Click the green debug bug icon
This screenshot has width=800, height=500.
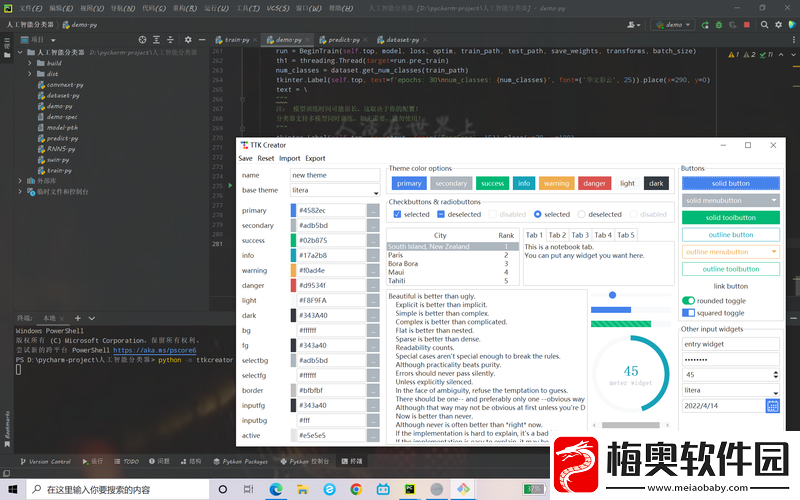(719, 24)
